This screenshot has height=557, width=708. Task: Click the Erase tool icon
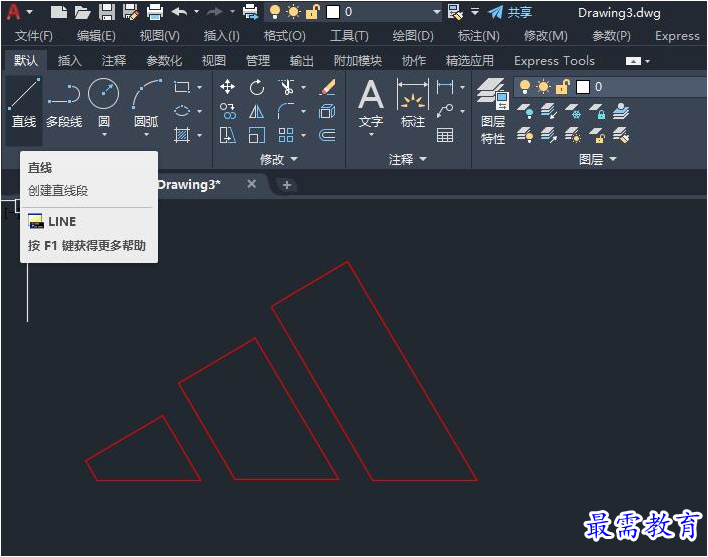click(327, 87)
